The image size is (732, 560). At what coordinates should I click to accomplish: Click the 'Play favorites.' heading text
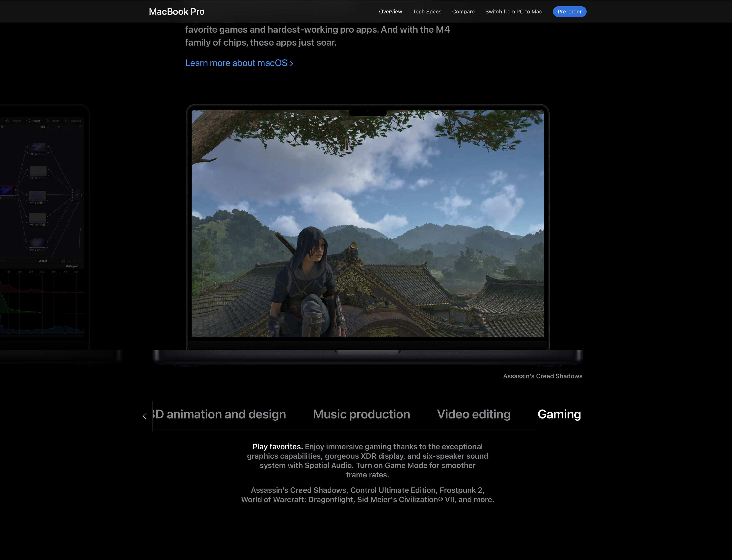(x=277, y=447)
